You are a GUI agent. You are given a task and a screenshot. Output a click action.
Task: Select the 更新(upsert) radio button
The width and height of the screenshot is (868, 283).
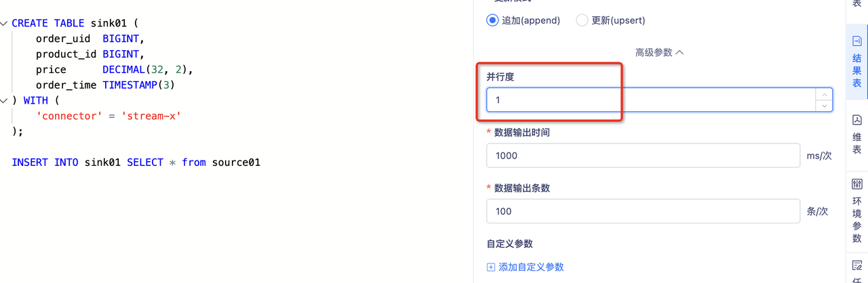coord(582,20)
